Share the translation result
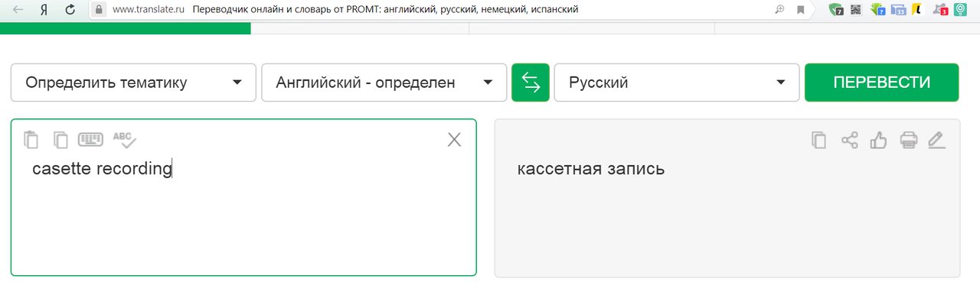Screen dimensions: 980x305 pyautogui.click(x=850, y=140)
